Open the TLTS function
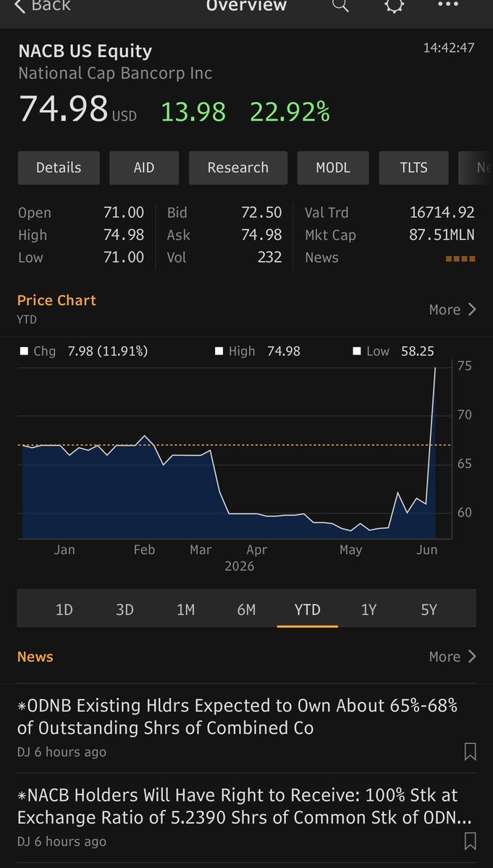Screen dimensions: 493x868 tap(414, 167)
